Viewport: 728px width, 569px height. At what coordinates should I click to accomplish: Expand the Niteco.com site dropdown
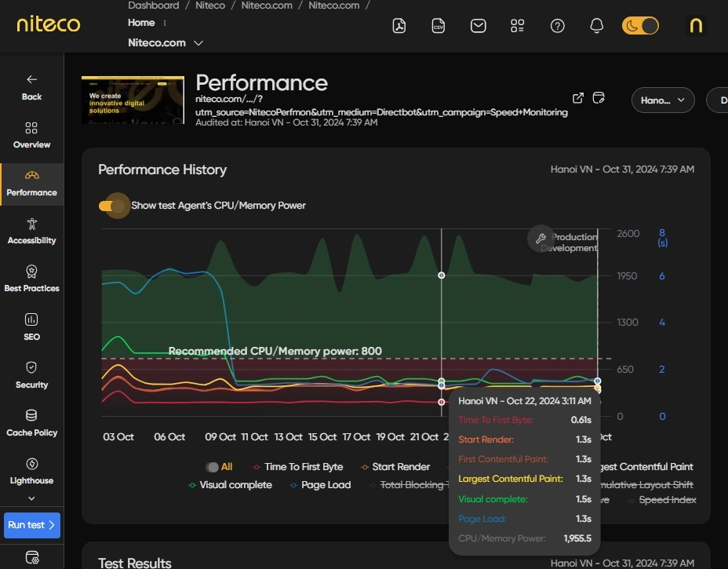tap(198, 43)
